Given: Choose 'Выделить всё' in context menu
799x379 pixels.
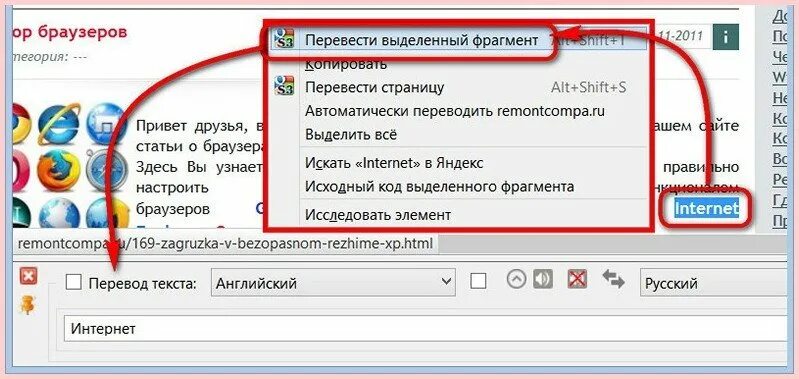Looking at the screenshot, I should tap(458, 135).
